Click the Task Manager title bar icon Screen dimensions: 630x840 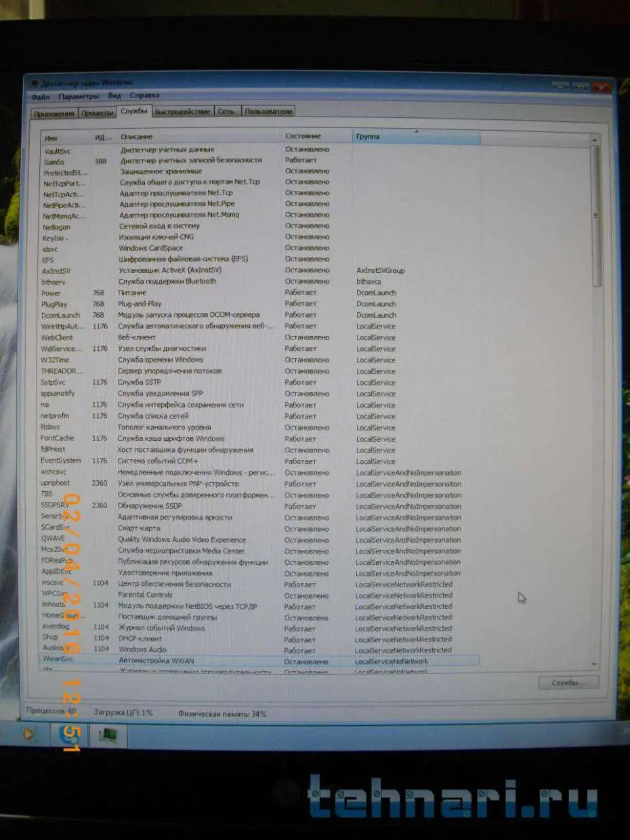click(x=33, y=83)
